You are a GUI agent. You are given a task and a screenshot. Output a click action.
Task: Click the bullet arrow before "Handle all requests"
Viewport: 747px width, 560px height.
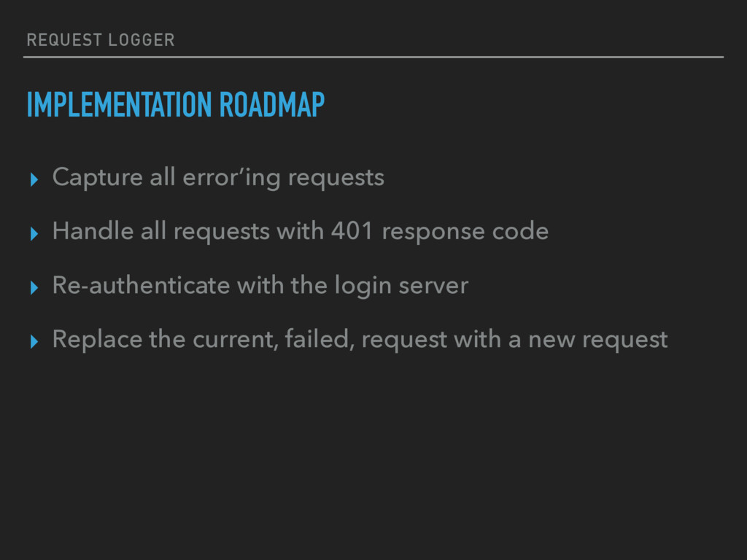pos(34,233)
